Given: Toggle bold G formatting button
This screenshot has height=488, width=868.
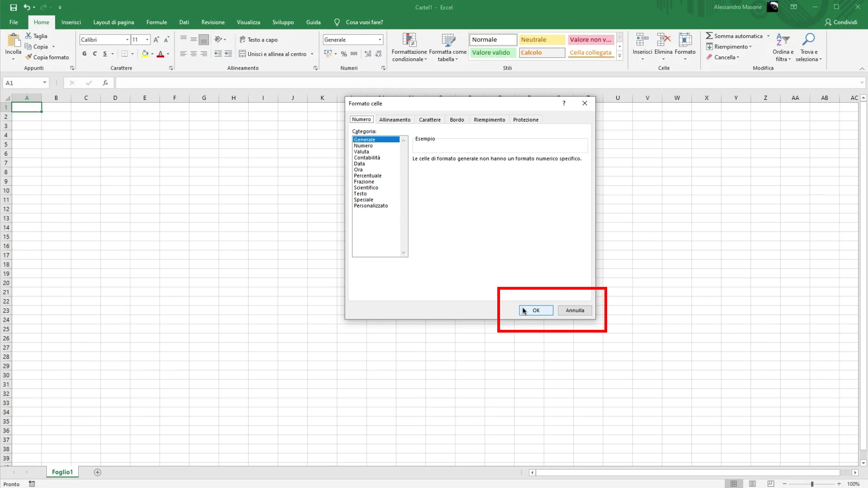Looking at the screenshot, I should (x=84, y=54).
